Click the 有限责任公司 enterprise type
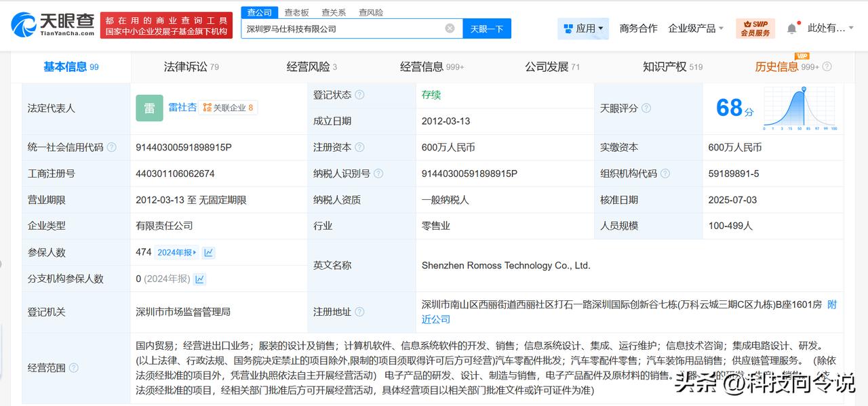The width and height of the screenshot is (868, 406). click(x=164, y=226)
